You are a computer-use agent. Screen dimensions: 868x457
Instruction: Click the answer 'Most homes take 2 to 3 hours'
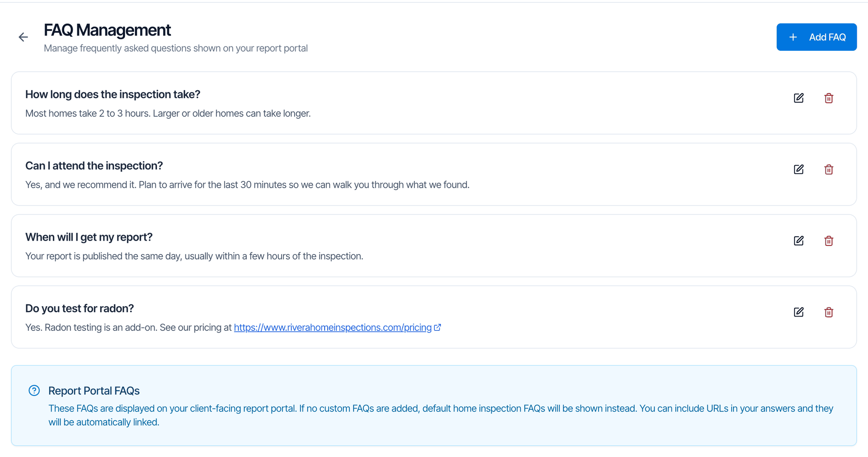(168, 114)
